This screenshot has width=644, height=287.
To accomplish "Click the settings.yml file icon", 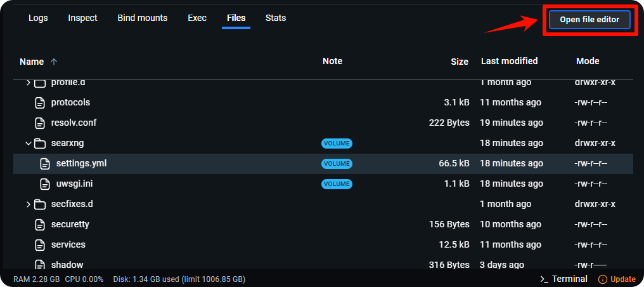I will click(45, 163).
